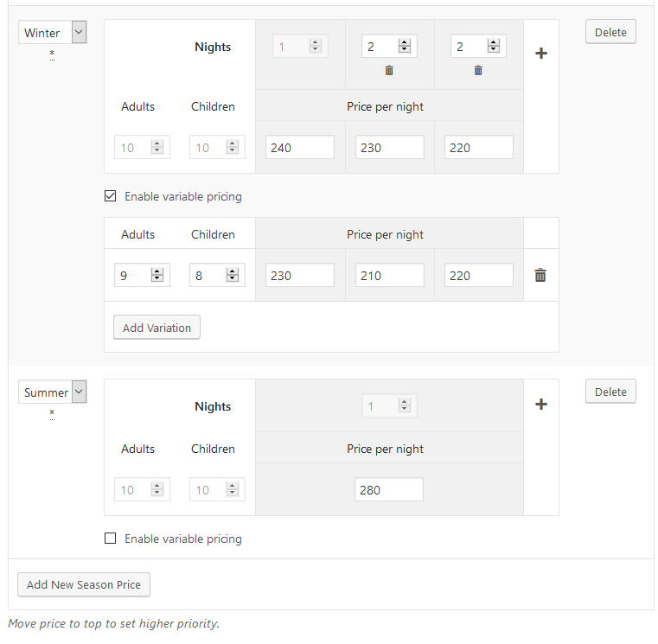Disable variable pricing for Winter season
Image resolution: width=658 pixels, height=644 pixels.
pos(110,196)
